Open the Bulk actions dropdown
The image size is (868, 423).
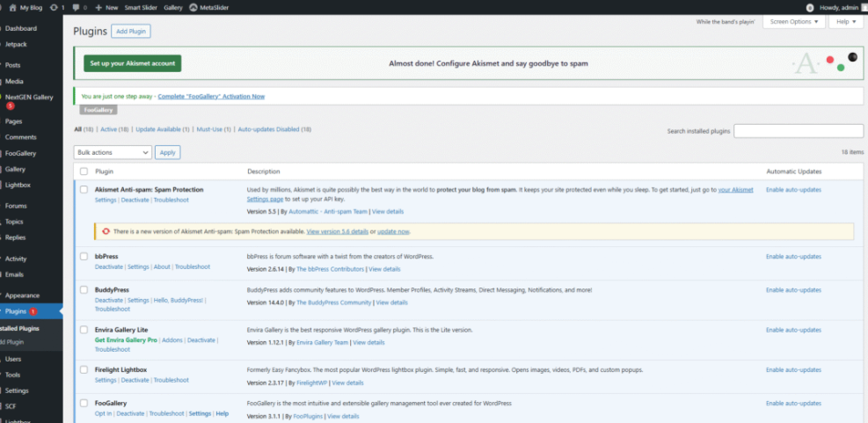pos(113,152)
